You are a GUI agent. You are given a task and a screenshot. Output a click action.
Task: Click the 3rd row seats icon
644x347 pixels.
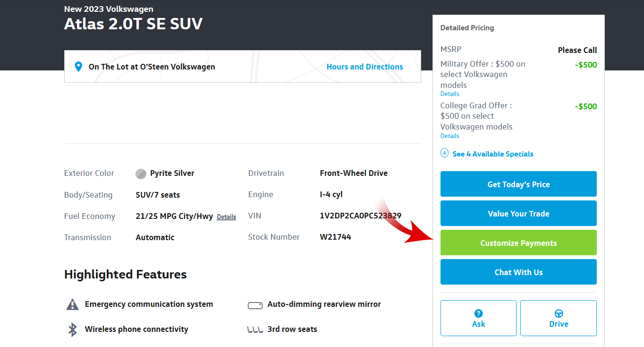point(255,330)
